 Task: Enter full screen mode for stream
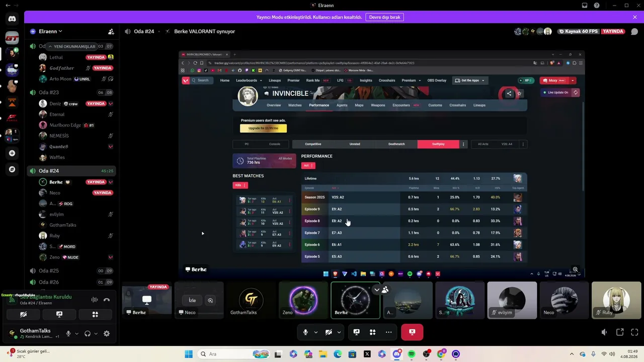point(634,332)
